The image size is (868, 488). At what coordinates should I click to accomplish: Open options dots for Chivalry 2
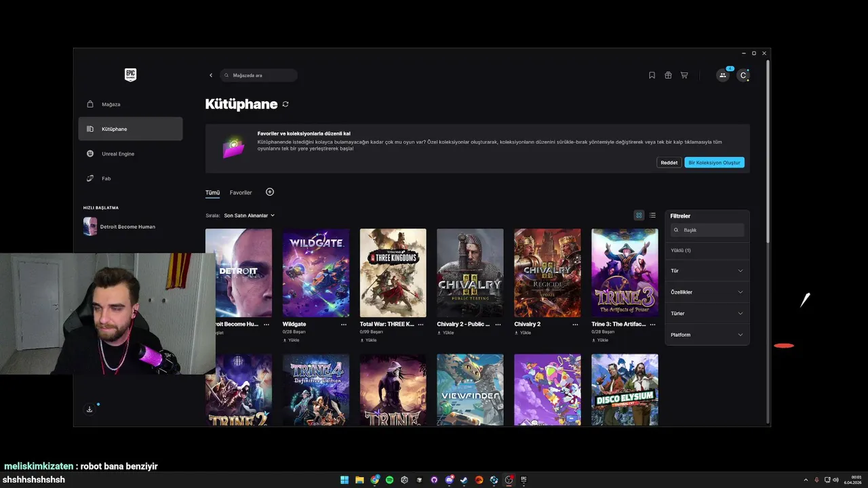[576, 325]
